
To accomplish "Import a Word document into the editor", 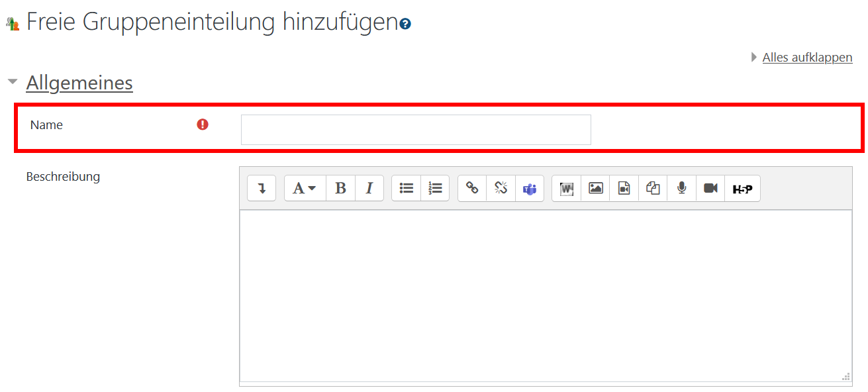I will coord(565,188).
